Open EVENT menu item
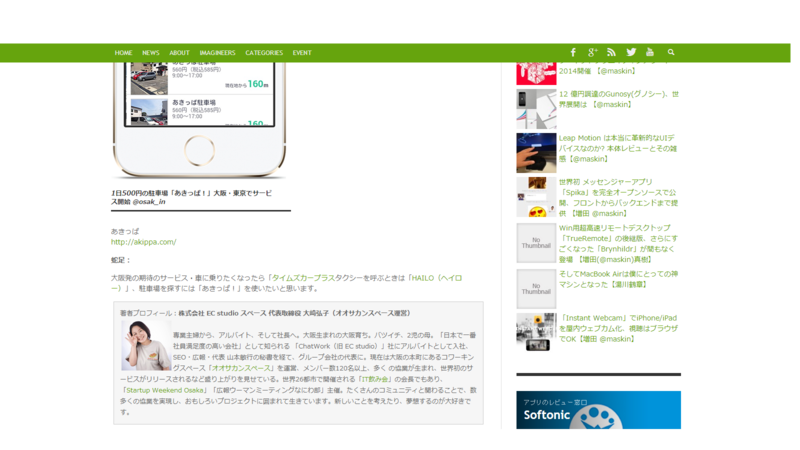 302,53
